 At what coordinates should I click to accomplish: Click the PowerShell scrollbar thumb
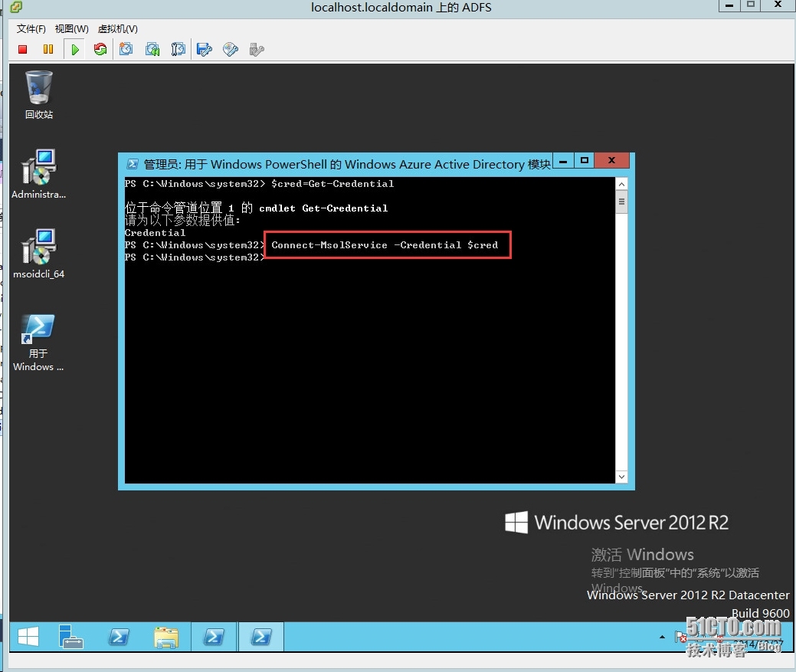click(621, 202)
